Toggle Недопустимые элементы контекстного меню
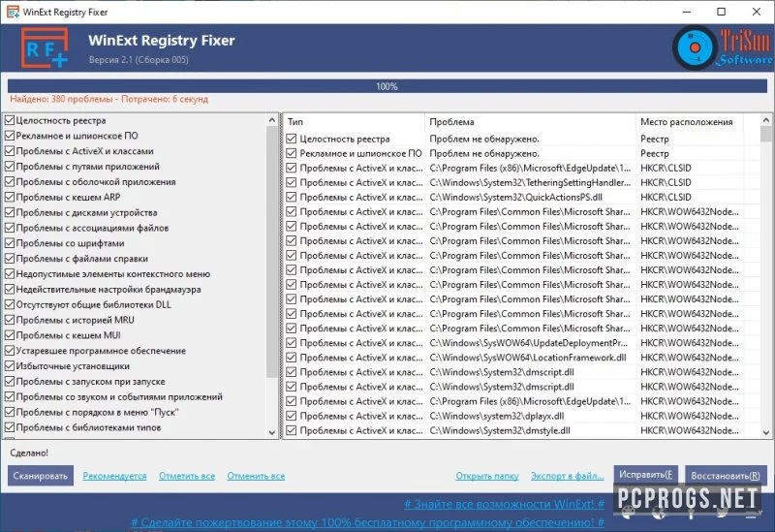Screen dimensions: 775x532 (x=10, y=274)
